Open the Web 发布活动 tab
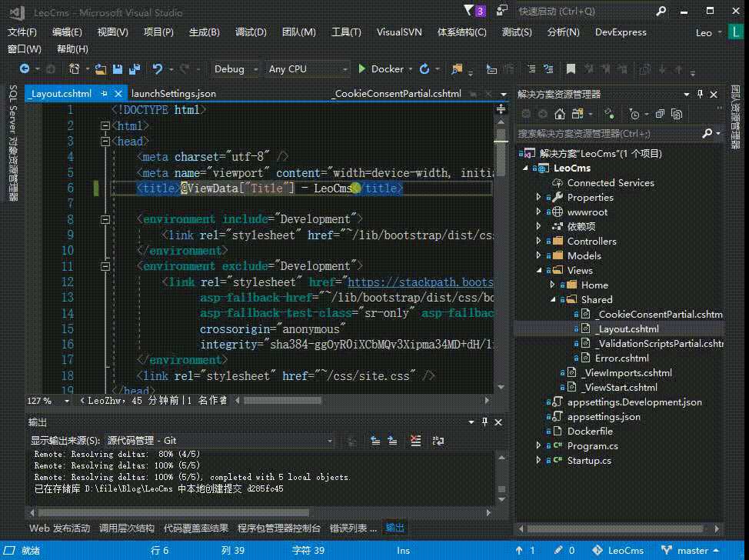The image size is (749, 560). [x=60, y=528]
